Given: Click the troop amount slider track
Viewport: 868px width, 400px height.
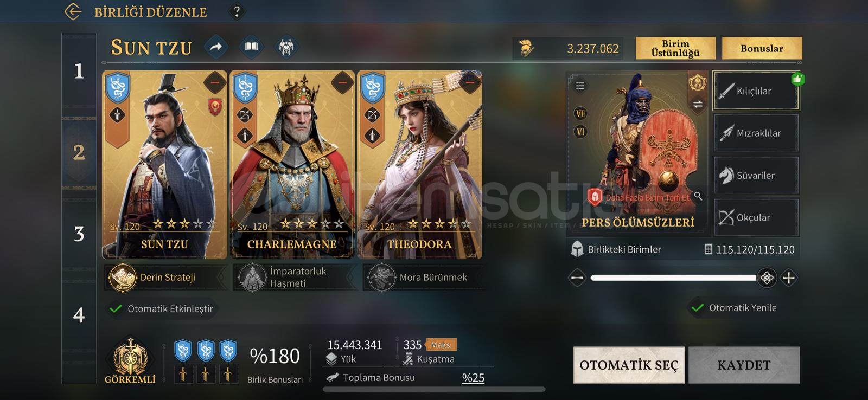Looking at the screenshot, I should (673, 278).
